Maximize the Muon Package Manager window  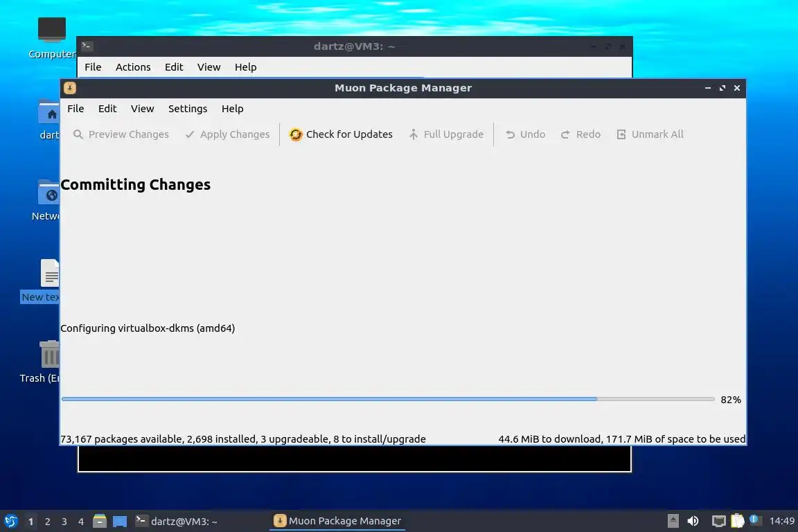coord(722,88)
